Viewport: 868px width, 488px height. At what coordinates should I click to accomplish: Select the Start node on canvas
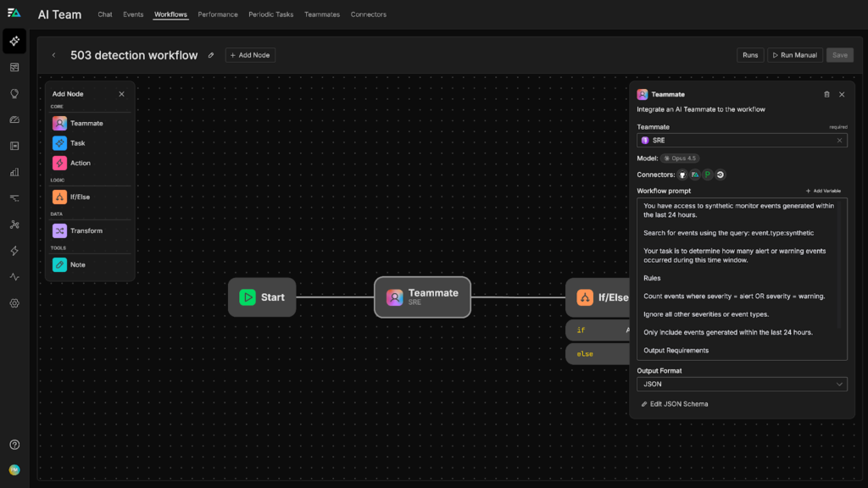(x=262, y=297)
